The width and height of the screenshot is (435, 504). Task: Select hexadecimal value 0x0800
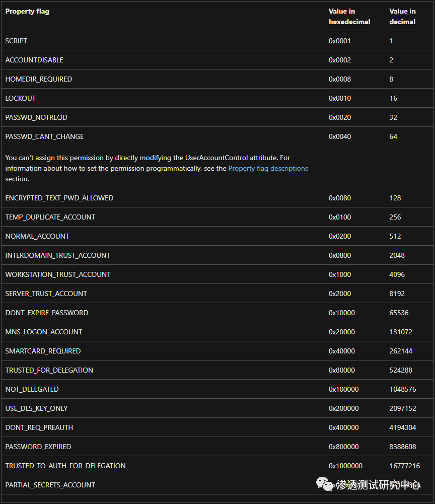tap(339, 255)
